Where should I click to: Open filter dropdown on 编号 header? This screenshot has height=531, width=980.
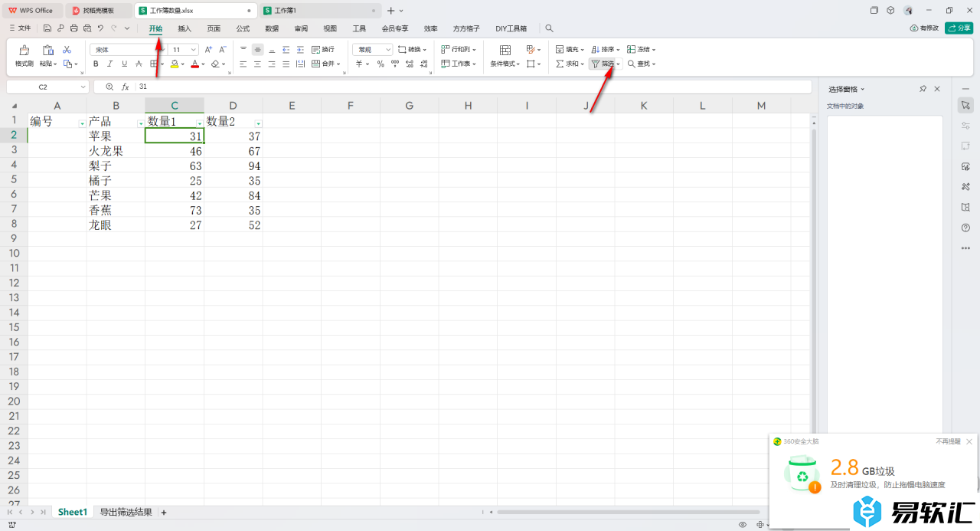tap(82, 123)
